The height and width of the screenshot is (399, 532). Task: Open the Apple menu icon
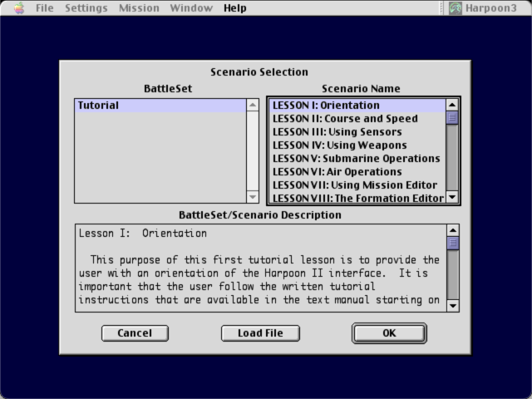[x=19, y=7]
